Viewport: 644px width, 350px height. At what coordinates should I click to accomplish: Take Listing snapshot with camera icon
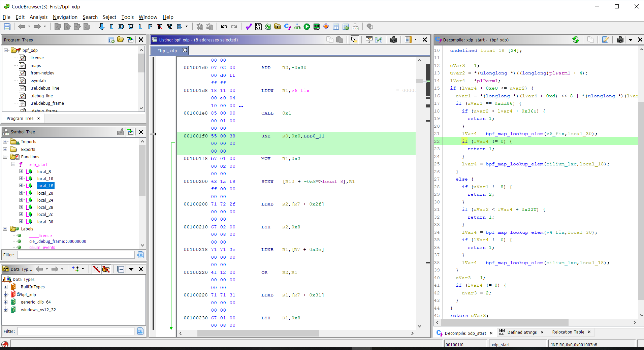[x=393, y=40]
